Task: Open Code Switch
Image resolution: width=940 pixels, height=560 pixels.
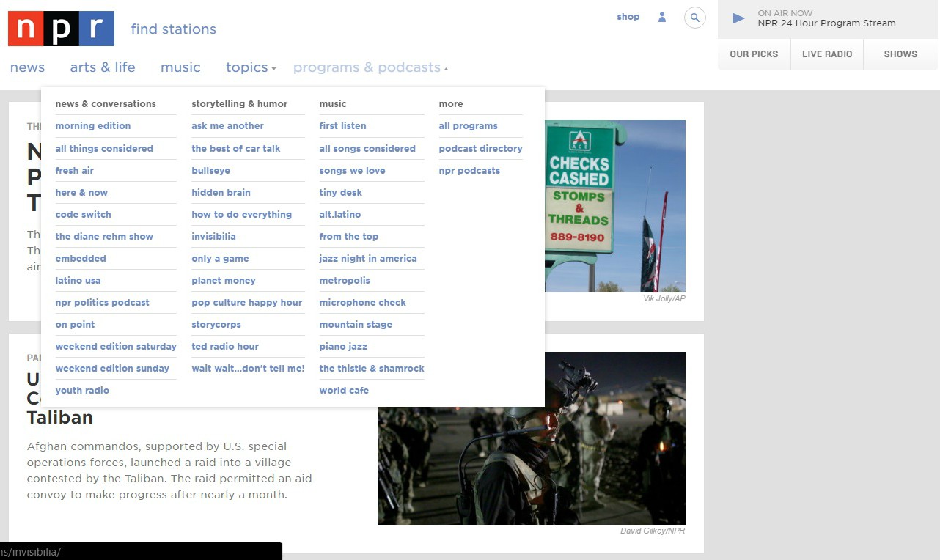Action: coord(84,214)
